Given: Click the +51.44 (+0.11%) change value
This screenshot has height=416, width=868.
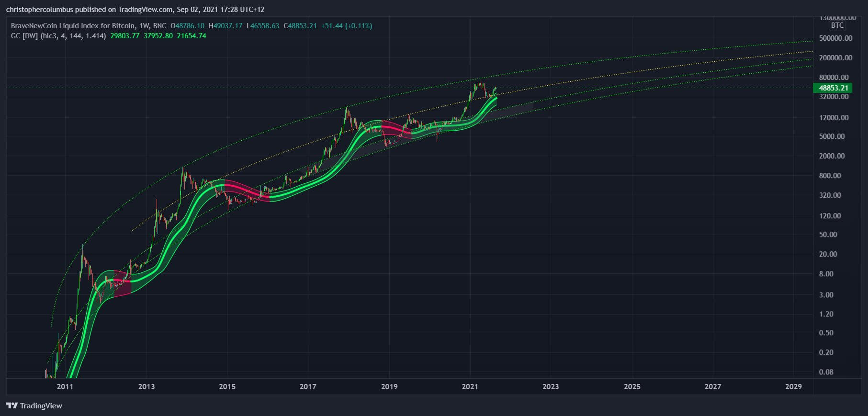Looking at the screenshot, I should pyautogui.click(x=346, y=26).
